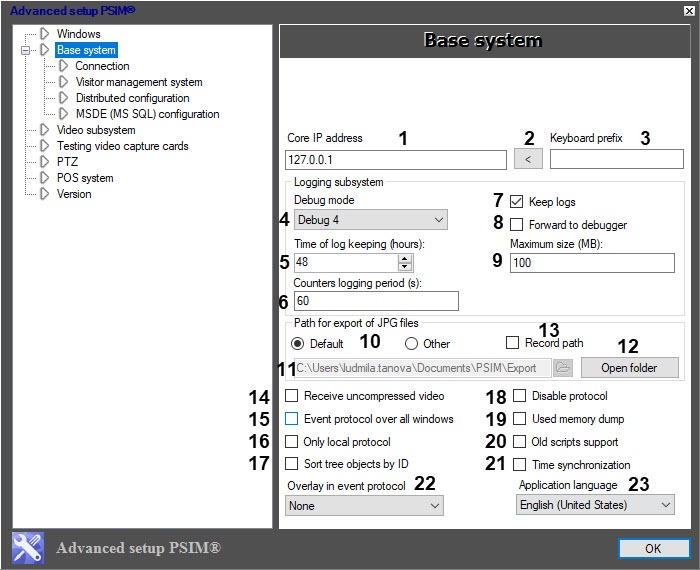Click the OK button
Screen dimensions: 700x570
click(x=654, y=548)
